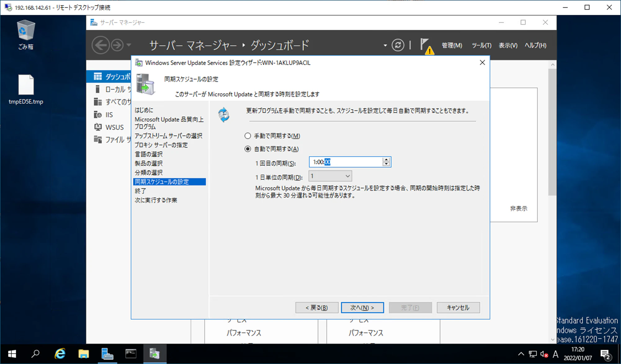621x364 pixels.
Task: Open the Action Center notifications icon
Action: point(605,354)
